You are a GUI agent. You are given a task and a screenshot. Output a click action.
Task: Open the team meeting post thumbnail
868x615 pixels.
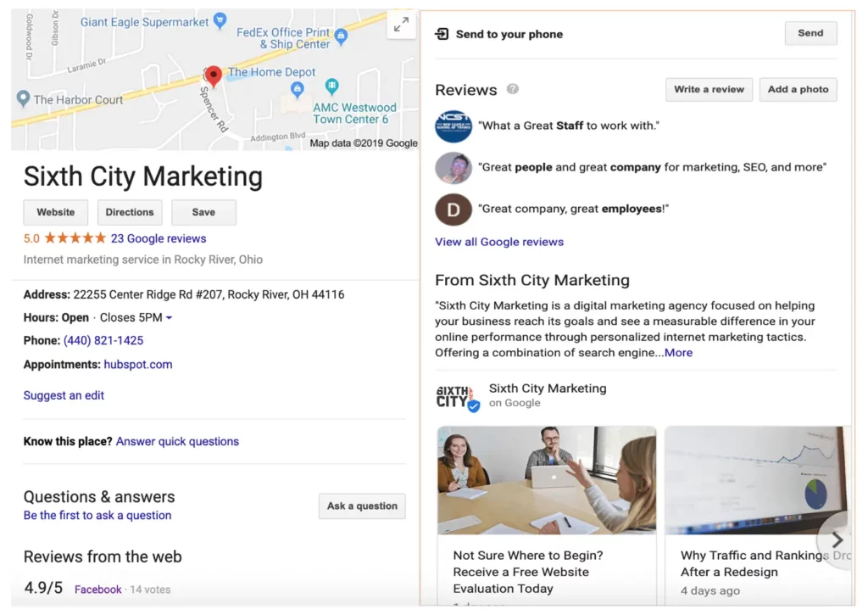(547, 480)
